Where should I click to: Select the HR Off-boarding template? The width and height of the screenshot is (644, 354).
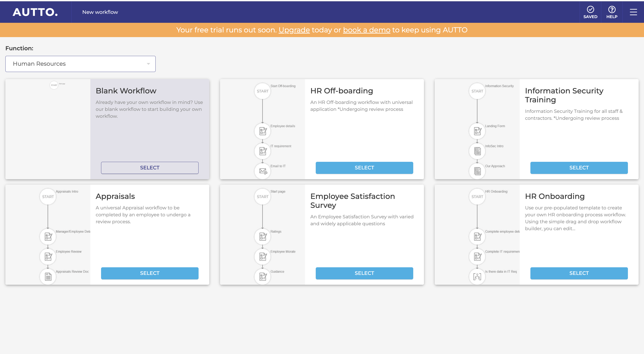(364, 168)
